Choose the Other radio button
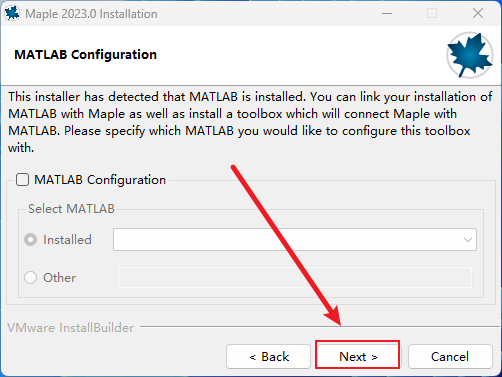 point(30,277)
